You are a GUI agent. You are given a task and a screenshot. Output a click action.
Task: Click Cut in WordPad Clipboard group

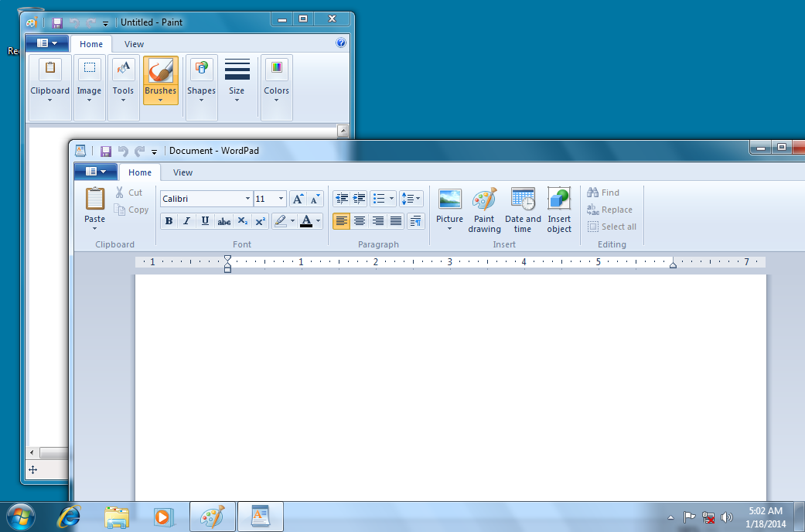click(x=129, y=193)
